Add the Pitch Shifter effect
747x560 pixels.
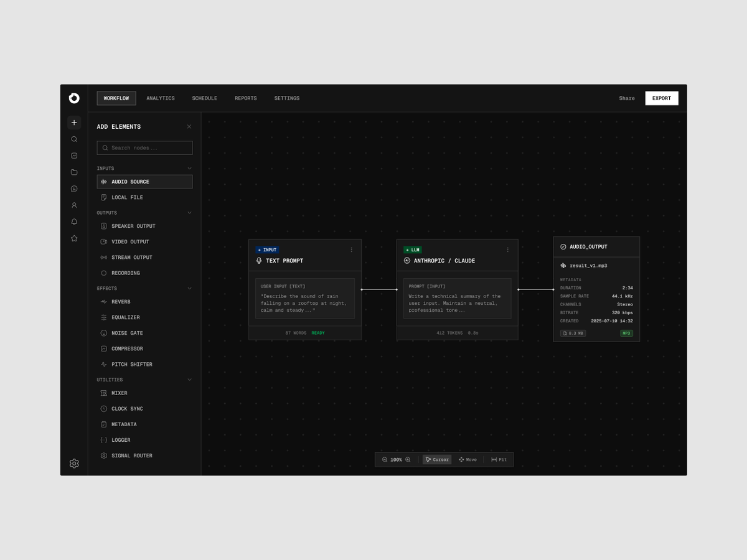click(144, 365)
